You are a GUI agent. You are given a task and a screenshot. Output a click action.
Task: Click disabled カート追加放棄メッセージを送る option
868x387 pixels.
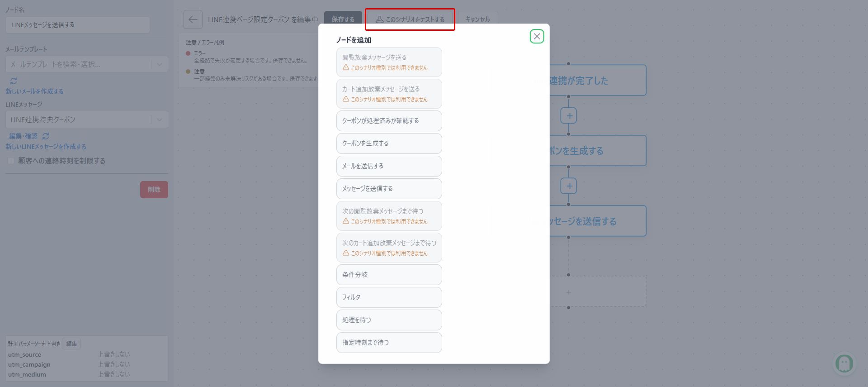(389, 94)
